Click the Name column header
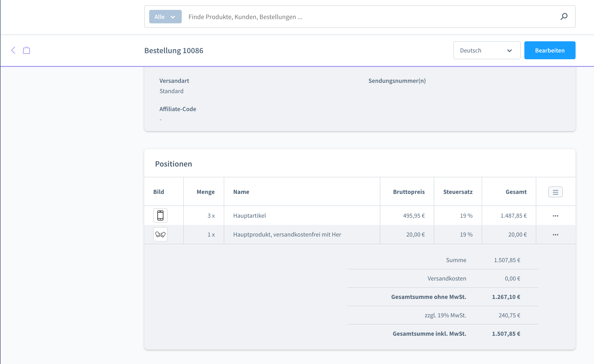Viewport: 594px width, 364px height. tap(241, 192)
